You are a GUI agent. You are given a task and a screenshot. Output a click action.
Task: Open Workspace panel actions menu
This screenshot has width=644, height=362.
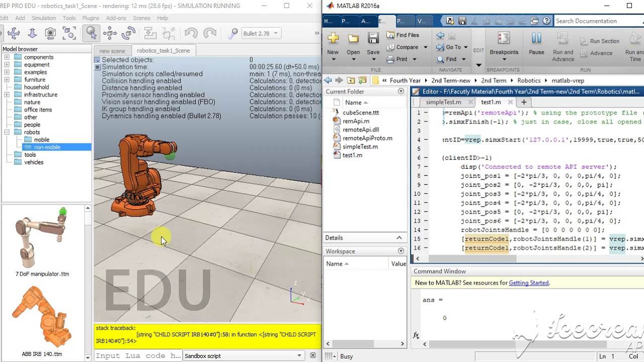pyautogui.click(x=401, y=251)
